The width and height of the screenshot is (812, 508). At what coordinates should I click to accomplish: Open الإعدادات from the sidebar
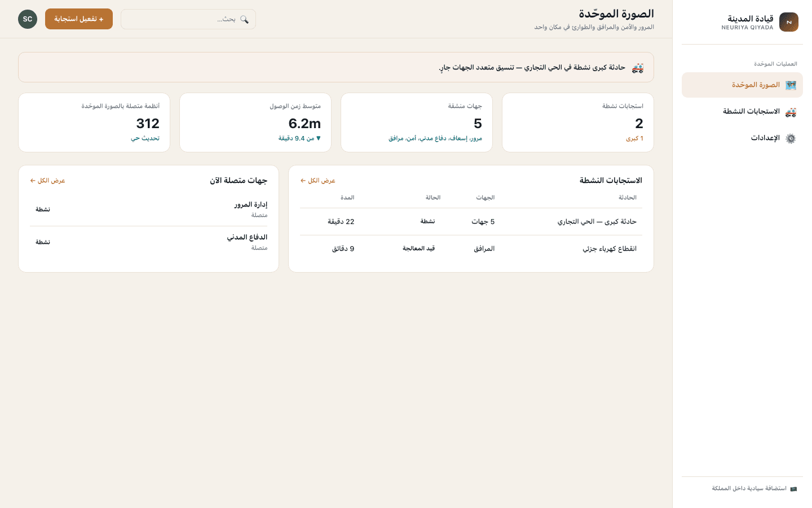click(x=742, y=138)
